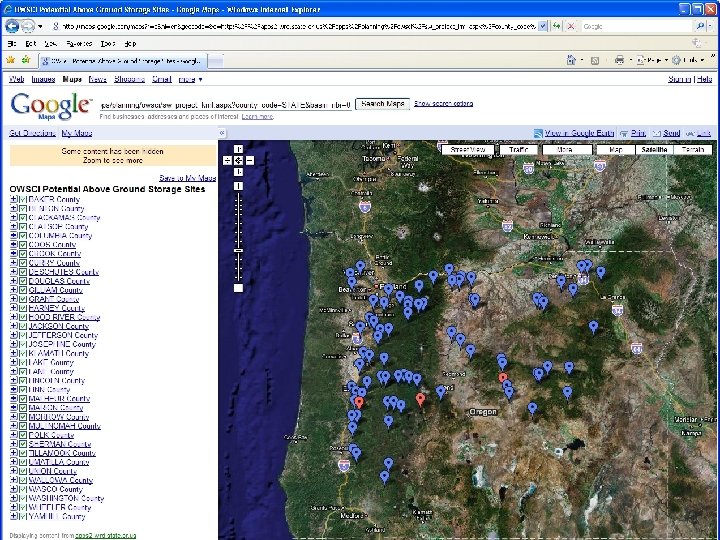The image size is (720, 540).
Task: Expand the GRANT County entry
Action: (x=14, y=299)
